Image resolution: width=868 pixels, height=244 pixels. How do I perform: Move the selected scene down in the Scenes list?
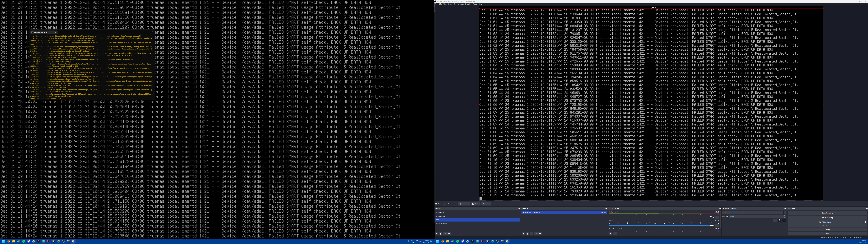[x=449, y=234]
